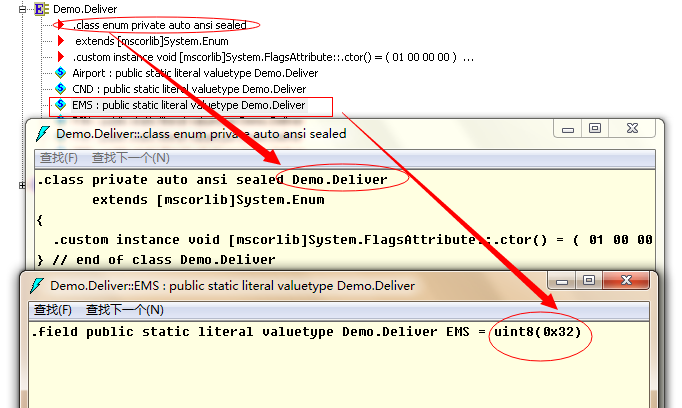Expand the collapsed node below the tree

point(22,186)
